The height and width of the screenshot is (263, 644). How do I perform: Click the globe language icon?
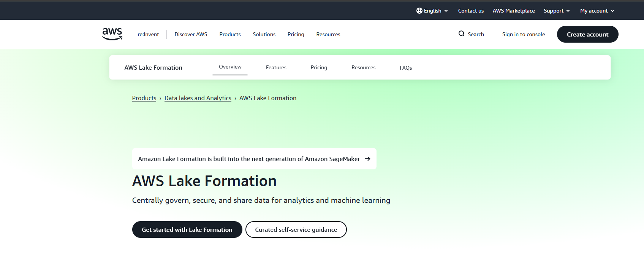pos(419,11)
